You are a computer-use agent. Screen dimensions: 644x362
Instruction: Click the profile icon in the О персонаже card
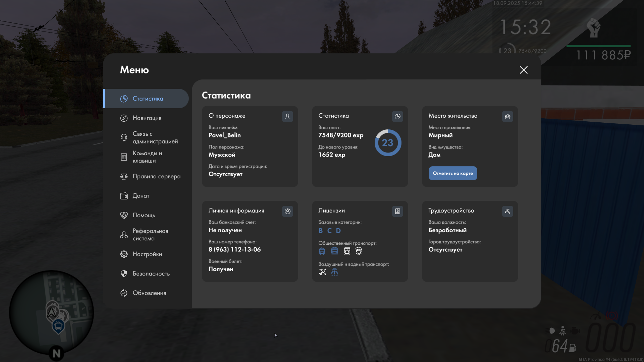point(287,116)
